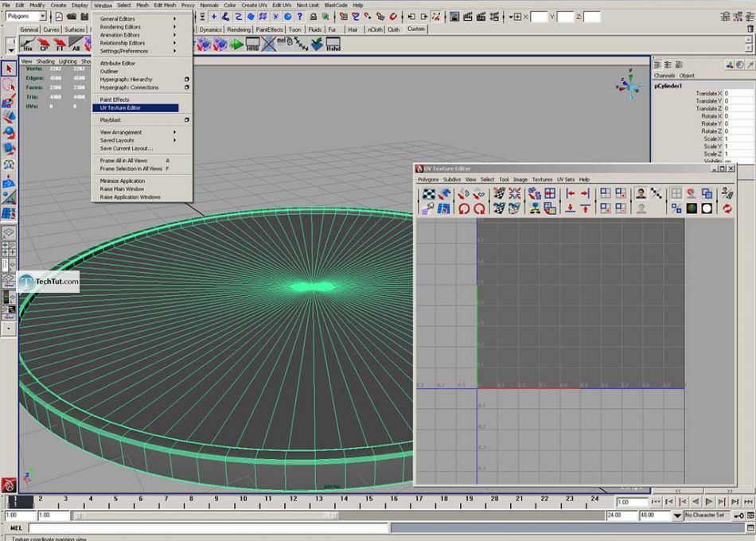Expand Saved Layouts submenu
This screenshot has height=541, width=756.
click(x=138, y=140)
